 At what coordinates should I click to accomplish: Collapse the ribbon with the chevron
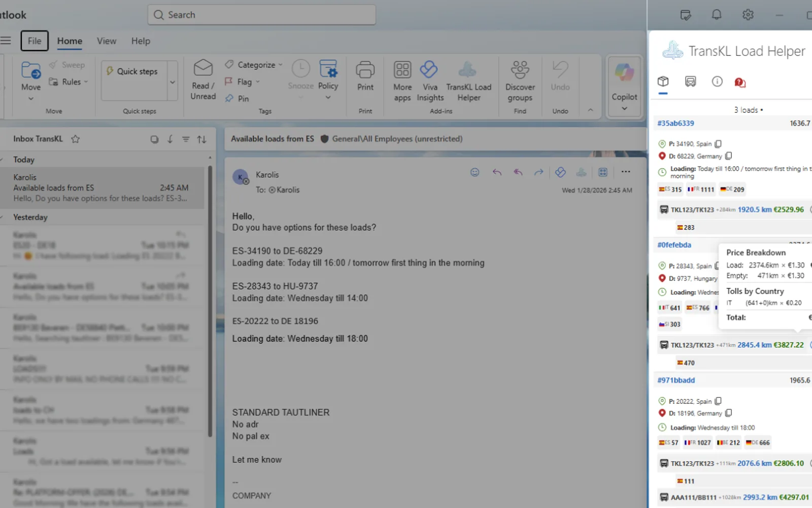coord(590,110)
